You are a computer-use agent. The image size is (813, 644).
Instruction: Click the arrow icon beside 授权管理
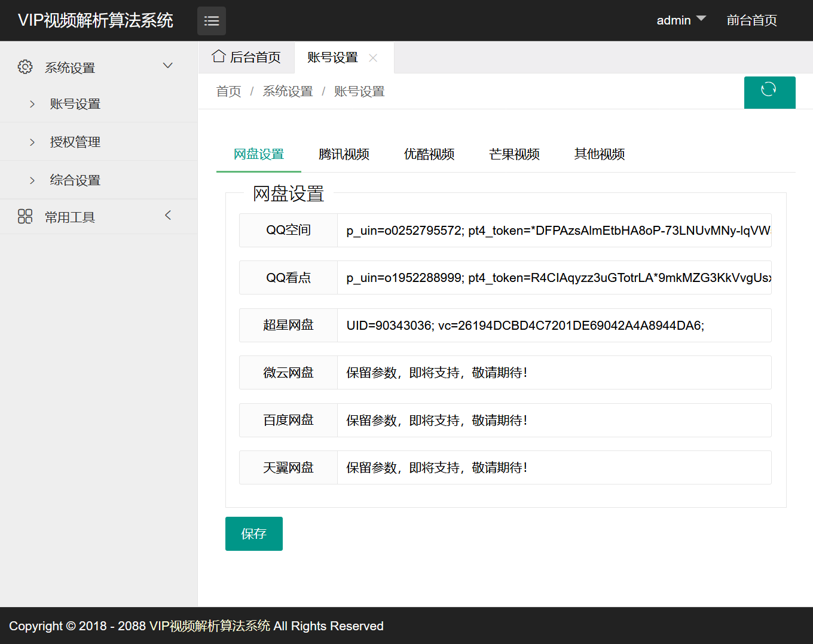pyautogui.click(x=32, y=142)
